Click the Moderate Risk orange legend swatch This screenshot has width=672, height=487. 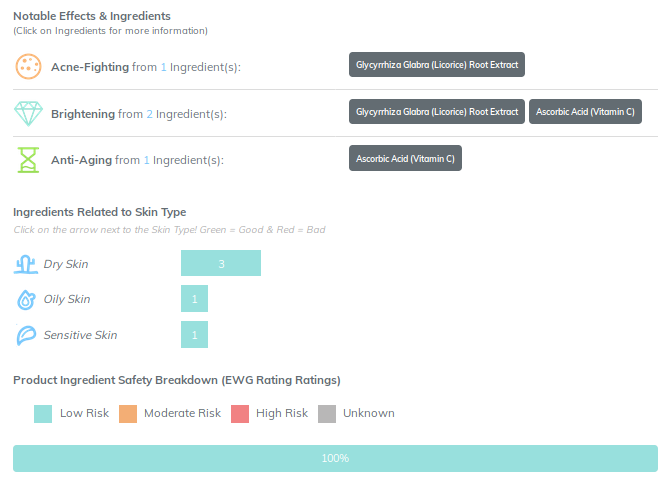[128, 414]
